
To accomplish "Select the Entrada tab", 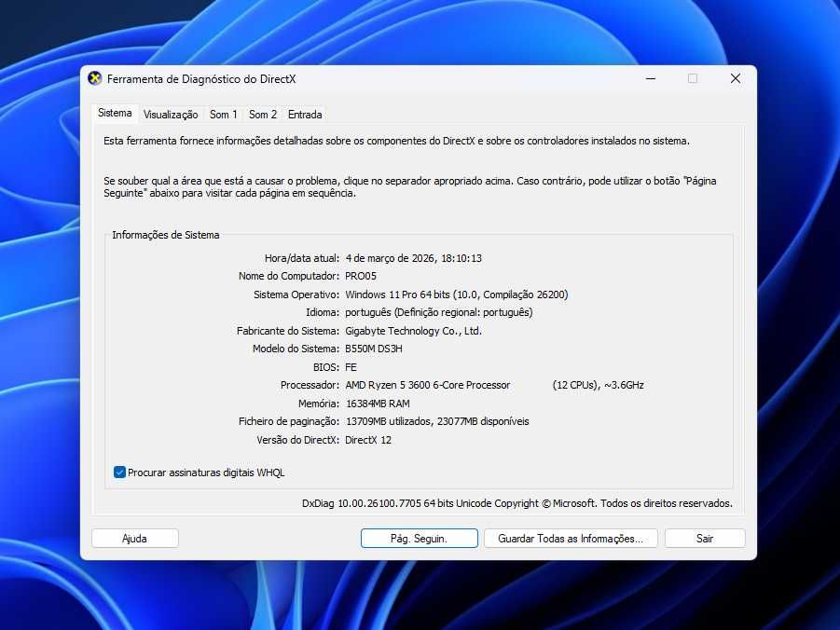I will (x=305, y=114).
